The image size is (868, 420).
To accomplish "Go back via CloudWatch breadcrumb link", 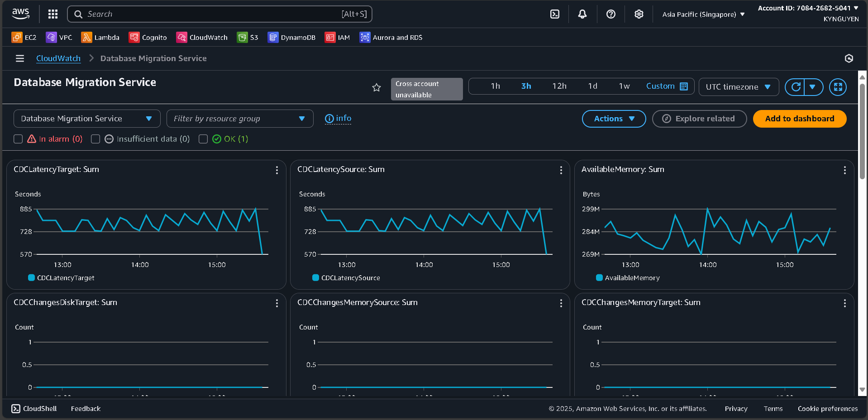I will coord(58,58).
